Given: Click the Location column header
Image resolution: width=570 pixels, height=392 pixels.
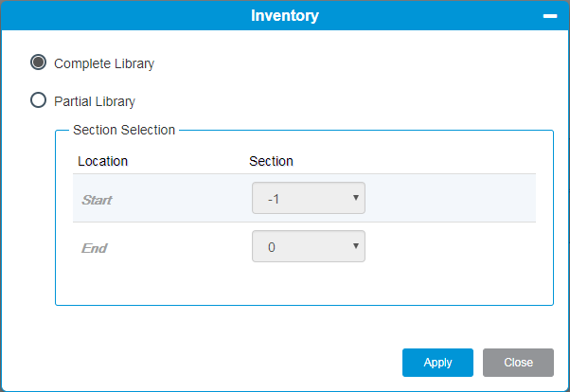Looking at the screenshot, I should click(x=102, y=161).
